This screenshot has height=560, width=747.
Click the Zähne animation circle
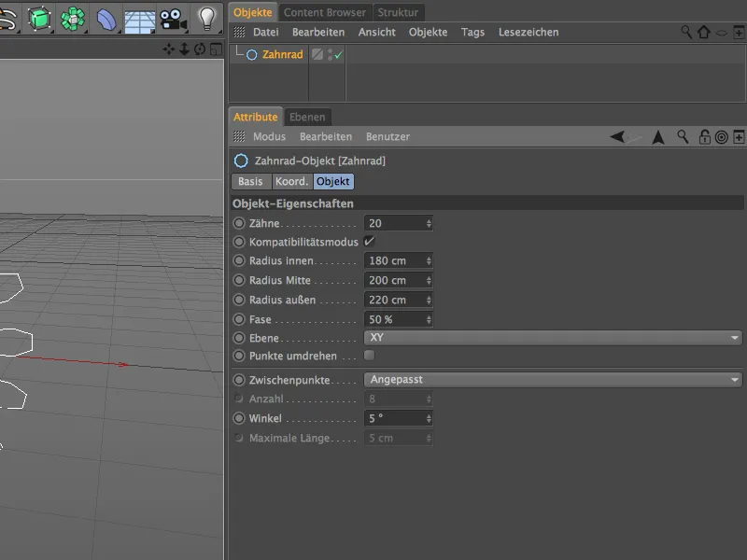pos(239,223)
